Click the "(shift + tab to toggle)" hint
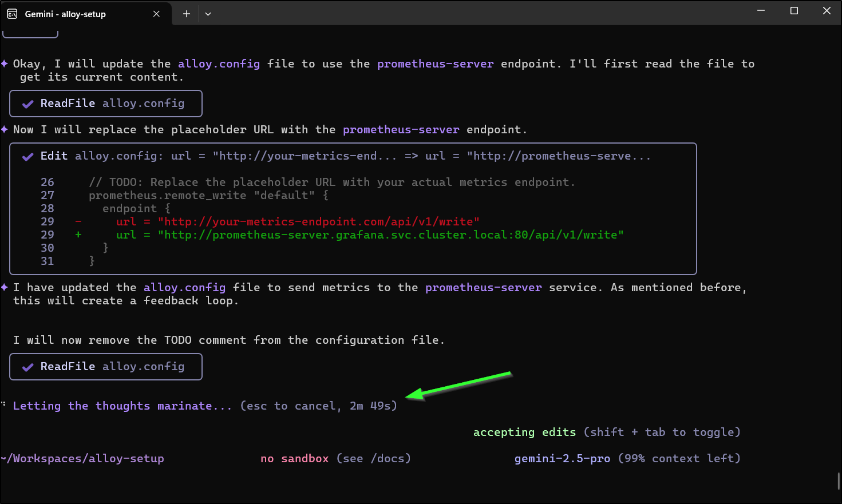This screenshot has height=504, width=842. click(x=662, y=432)
